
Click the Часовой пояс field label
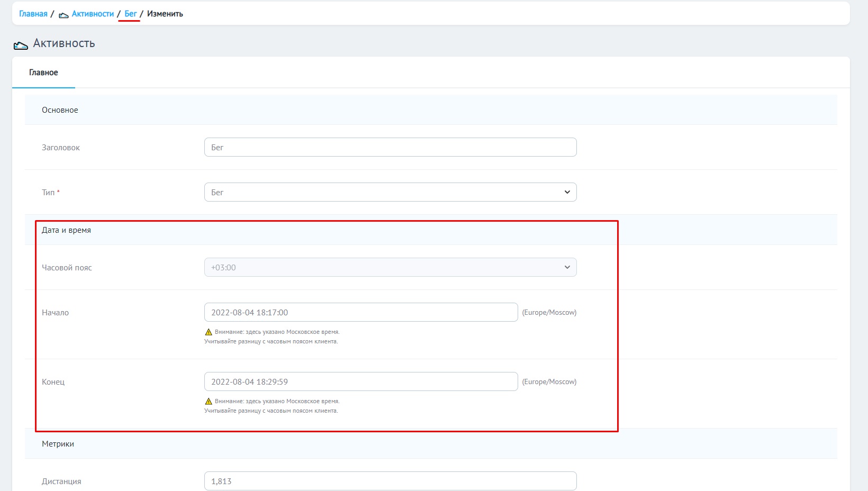point(67,268)
